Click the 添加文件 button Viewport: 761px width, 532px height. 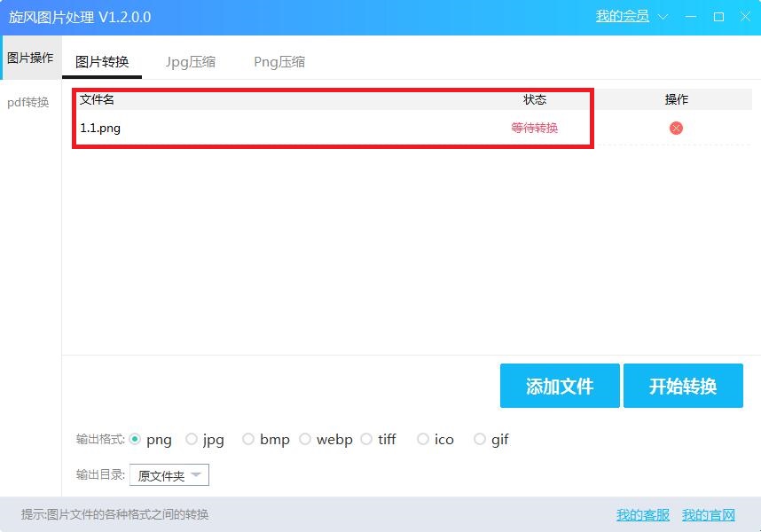pyautogui.click(x=559, y=387)
